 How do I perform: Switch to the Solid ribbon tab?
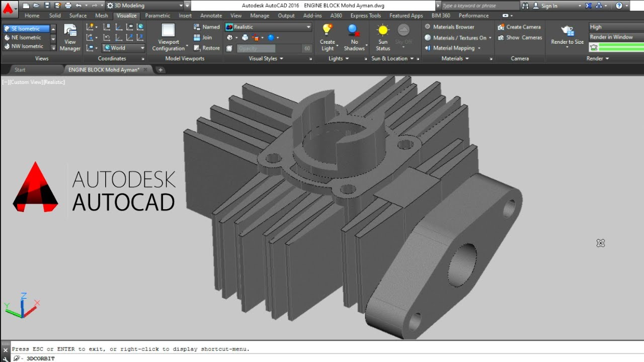pyautogui.click(x=55, y=16)
